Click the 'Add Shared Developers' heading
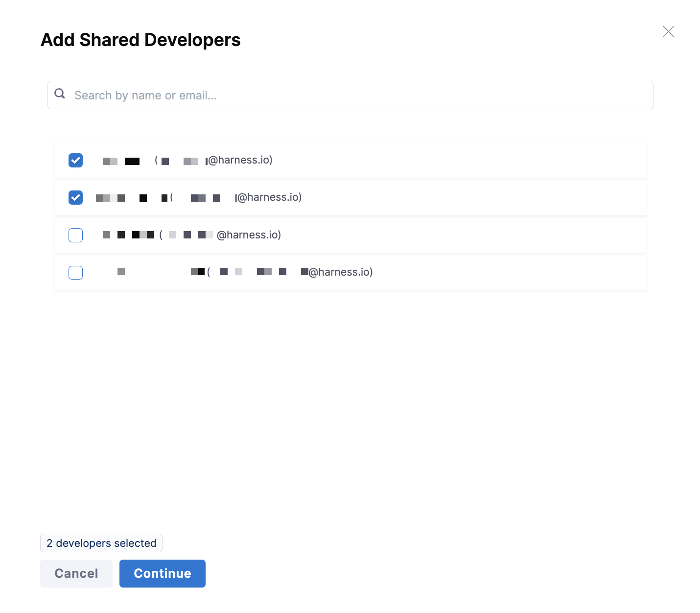The height and width of the screenshot is (613, 700). [140, 40]
